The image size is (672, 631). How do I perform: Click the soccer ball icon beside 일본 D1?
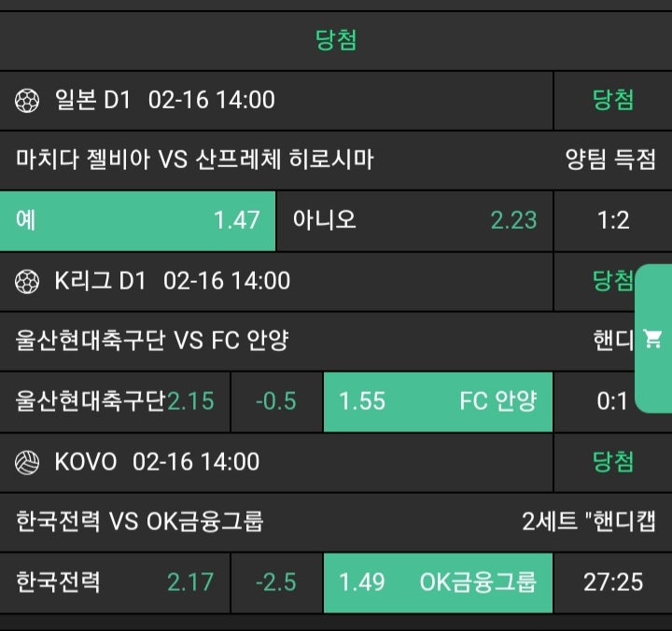point(28,100)
